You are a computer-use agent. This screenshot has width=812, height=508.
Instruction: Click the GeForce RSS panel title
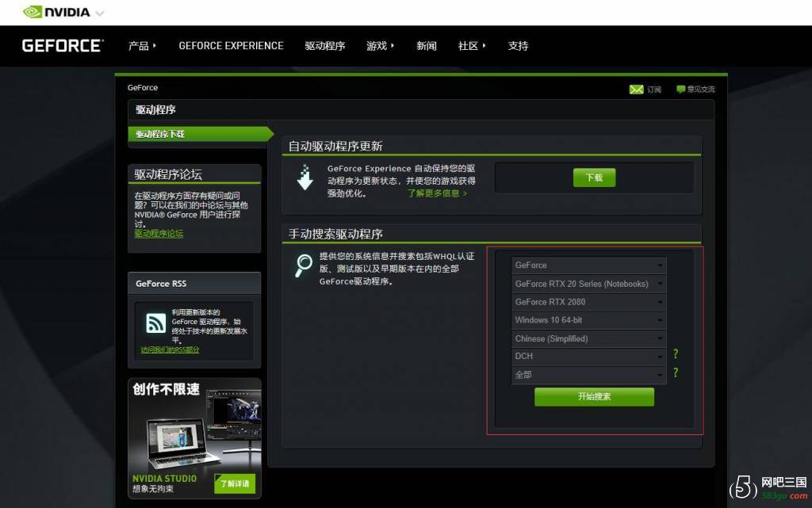click(161, 284)
